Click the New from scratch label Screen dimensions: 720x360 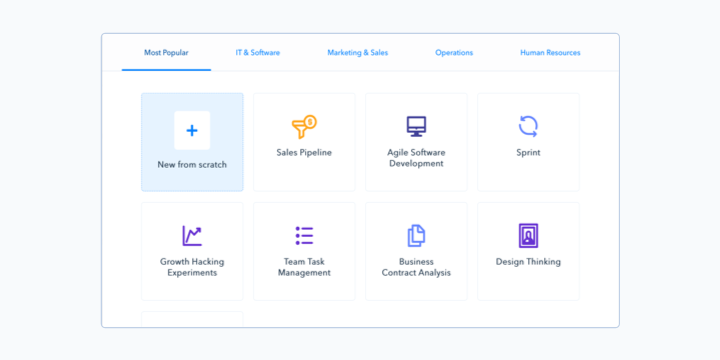click(192, 164)
